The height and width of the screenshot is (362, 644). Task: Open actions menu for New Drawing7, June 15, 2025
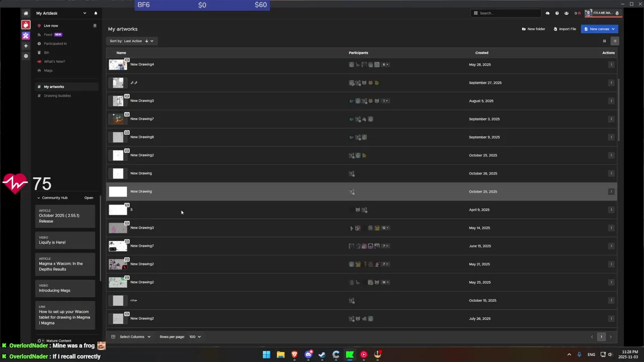611,246
